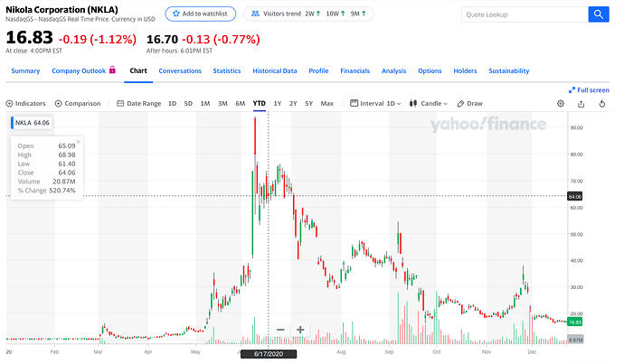Open the Date Range calendar icon

coord(119,103)
